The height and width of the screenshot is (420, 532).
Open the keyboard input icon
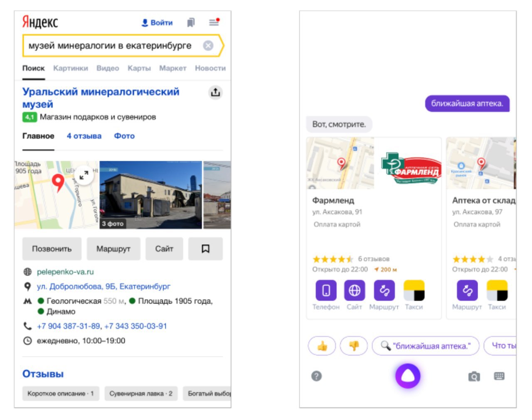click(x=499, y=376)
